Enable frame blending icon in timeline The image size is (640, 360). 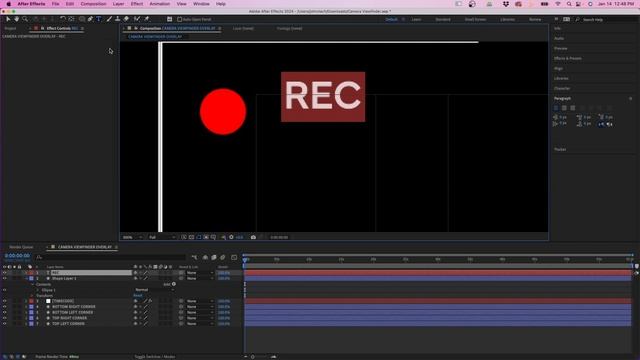click(214, 258)
